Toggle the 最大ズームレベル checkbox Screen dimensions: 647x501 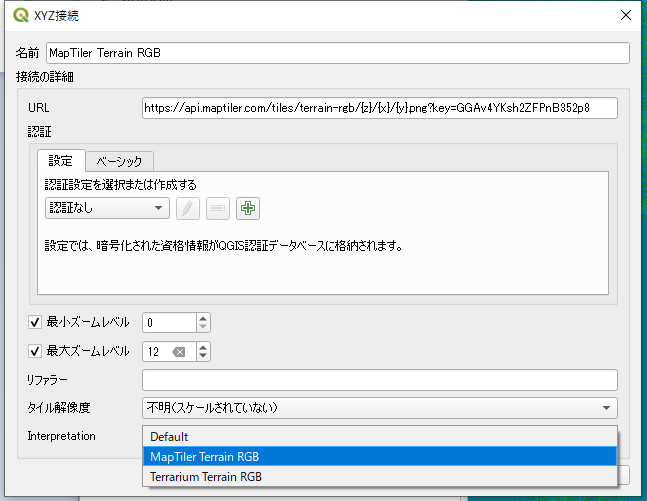pos(35,352)
